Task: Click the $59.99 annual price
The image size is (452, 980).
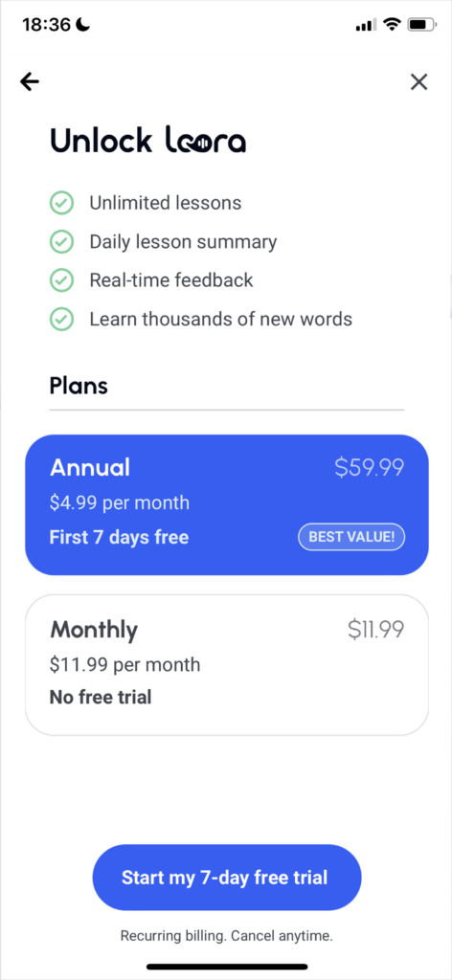Action: click(370, 467)
